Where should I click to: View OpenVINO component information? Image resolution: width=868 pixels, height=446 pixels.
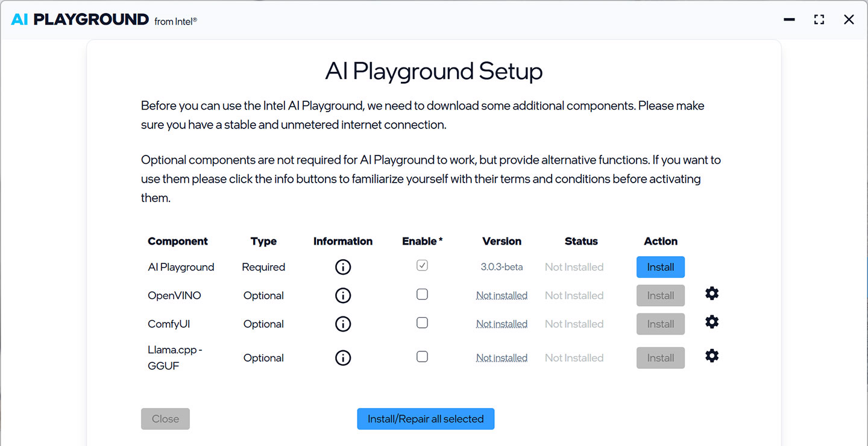click(343, 295)
